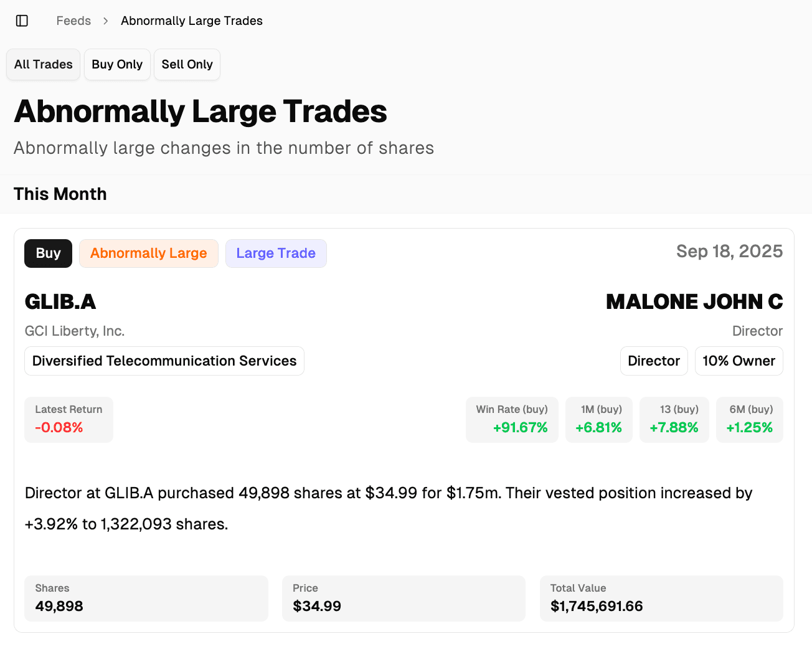
Task: Open the GLIB.A ticker
Action: pyautogui.click(x=60, y=301)
